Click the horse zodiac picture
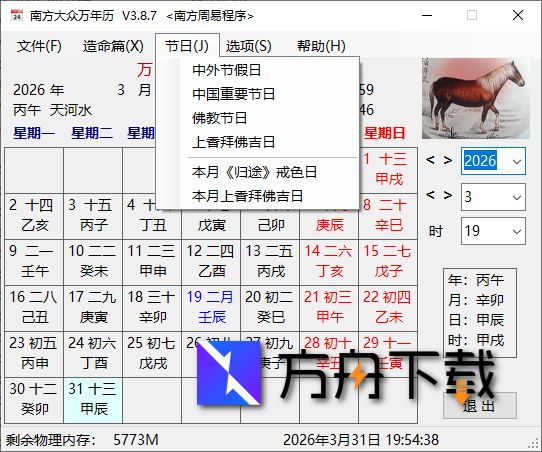The image size is (542, 452). tap(476, 98)
